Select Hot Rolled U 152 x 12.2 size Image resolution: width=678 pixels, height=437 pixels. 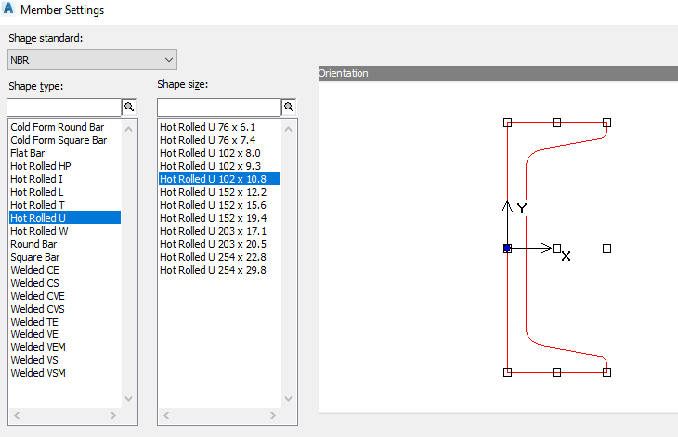(213, 192)
